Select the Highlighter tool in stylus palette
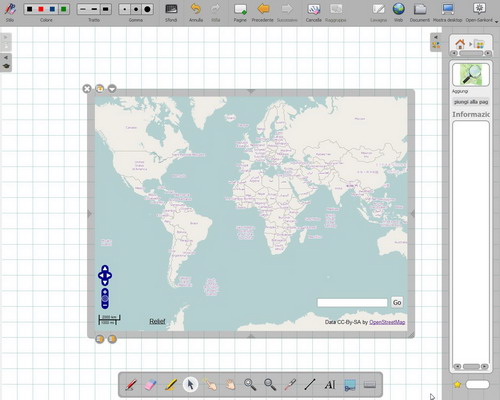Screen dimensions: 500x400 coord(171,385)
